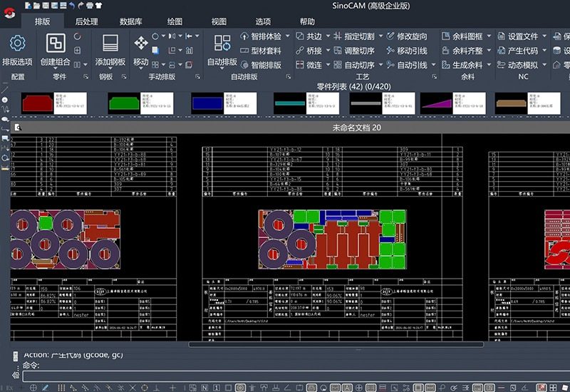Select the green part thumbnail in parts list
The height and width of the screenshot is (392, 570).
point(124,103)
